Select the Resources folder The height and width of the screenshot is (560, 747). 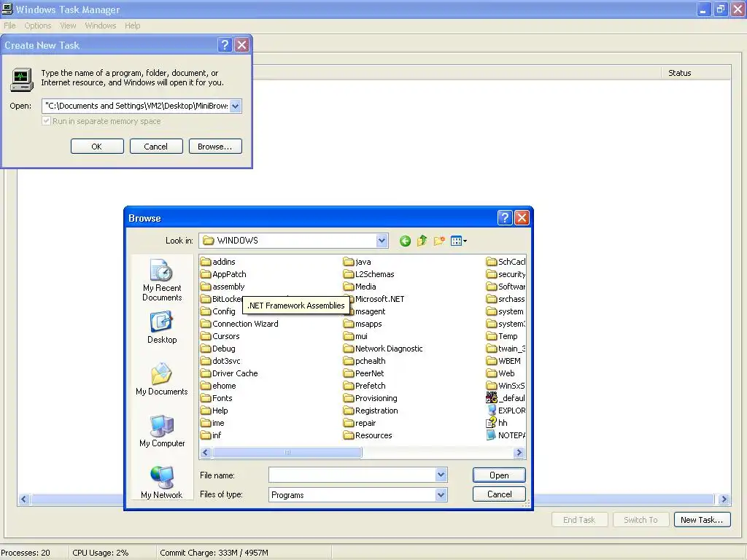368,435
